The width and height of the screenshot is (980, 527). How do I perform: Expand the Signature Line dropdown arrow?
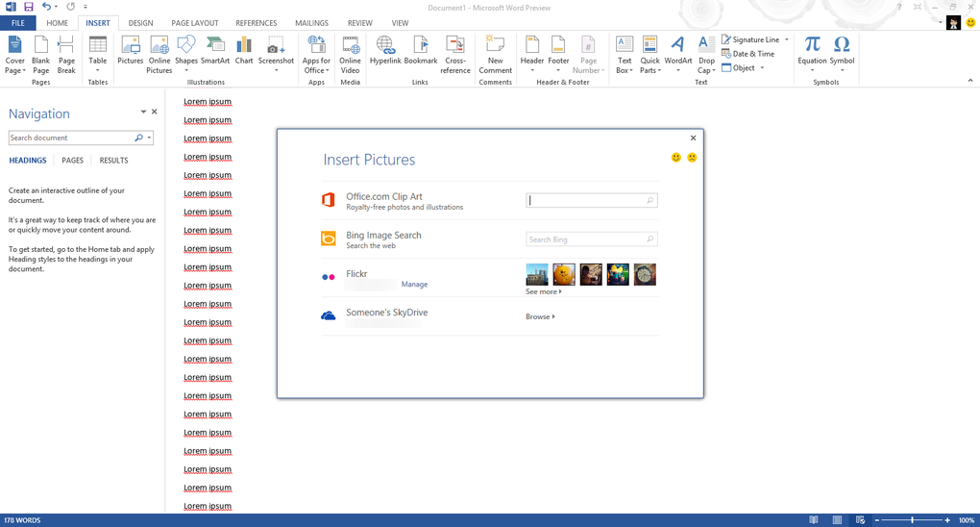pyautogui.click(x=786, y=39)
